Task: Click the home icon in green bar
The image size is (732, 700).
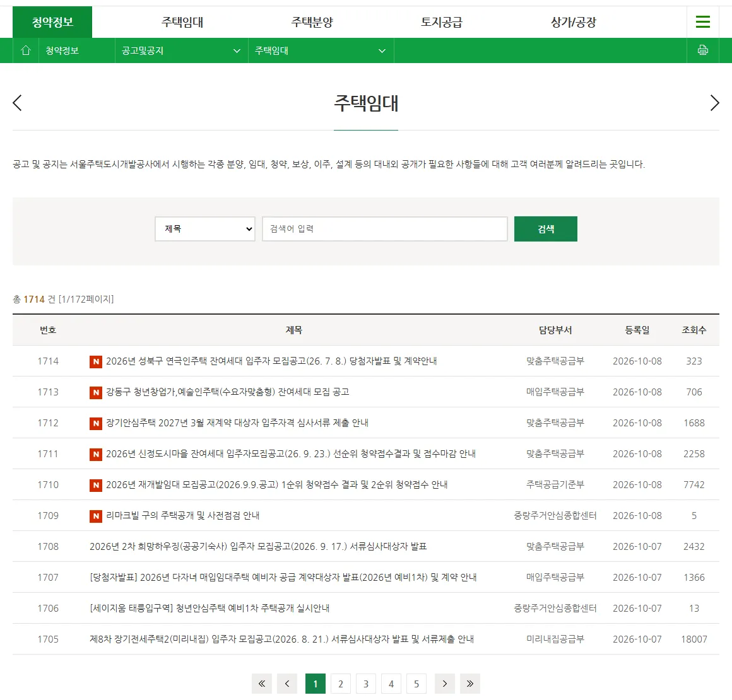Action: click(x=26, y=50)
